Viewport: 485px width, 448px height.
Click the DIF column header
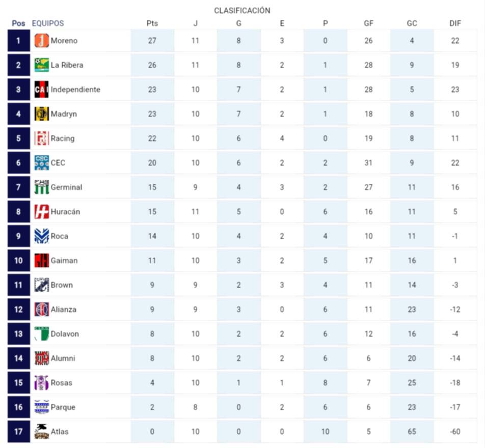[x=455, y=23]
